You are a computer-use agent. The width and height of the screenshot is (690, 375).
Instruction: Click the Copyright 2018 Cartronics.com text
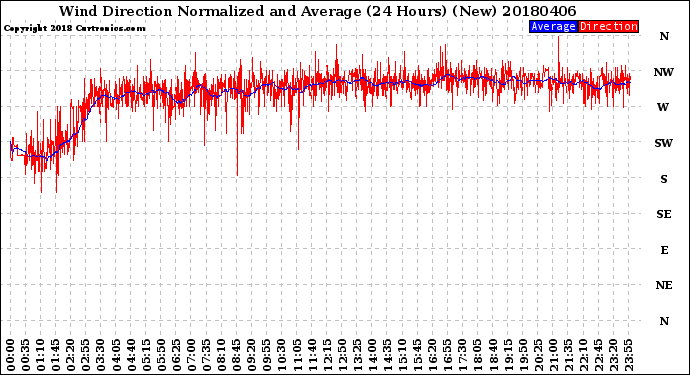(74, 28)
